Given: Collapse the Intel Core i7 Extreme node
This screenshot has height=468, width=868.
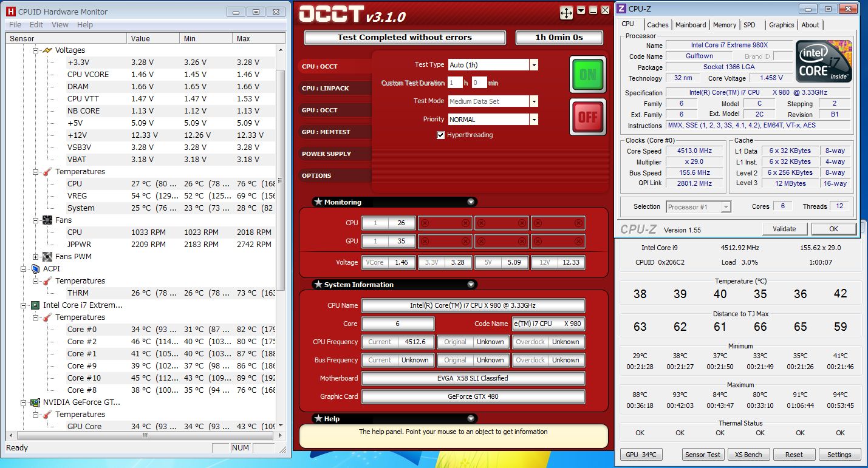Looking at the screenshot, I should tap(23, 305).
